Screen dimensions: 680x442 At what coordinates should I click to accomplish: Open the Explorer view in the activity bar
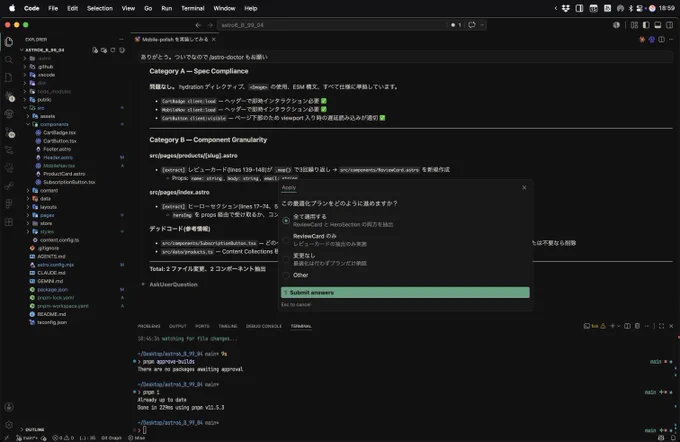pos(9,42)
